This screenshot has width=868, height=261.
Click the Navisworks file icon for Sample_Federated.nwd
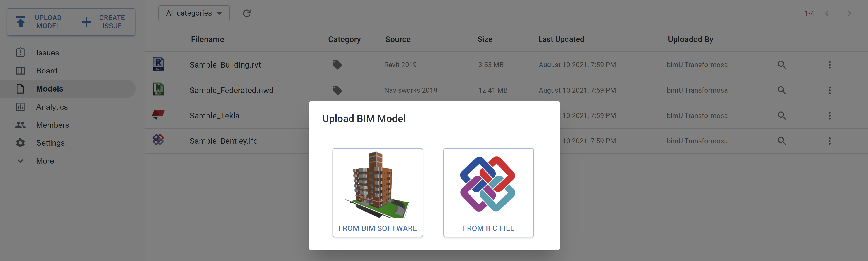tap(158, 89)
